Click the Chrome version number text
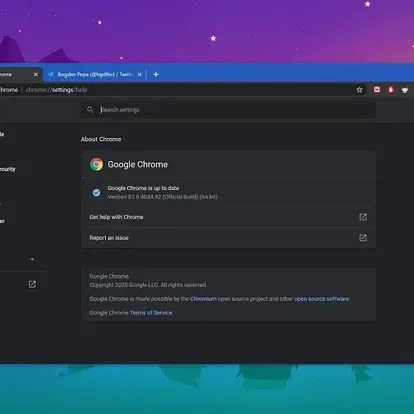The width and height of the screenshot is (414, 414). coord(163,197)
